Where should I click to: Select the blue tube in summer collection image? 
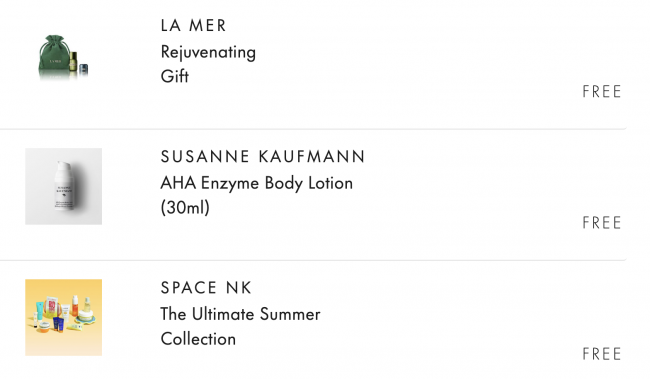(x=58, y=325)
